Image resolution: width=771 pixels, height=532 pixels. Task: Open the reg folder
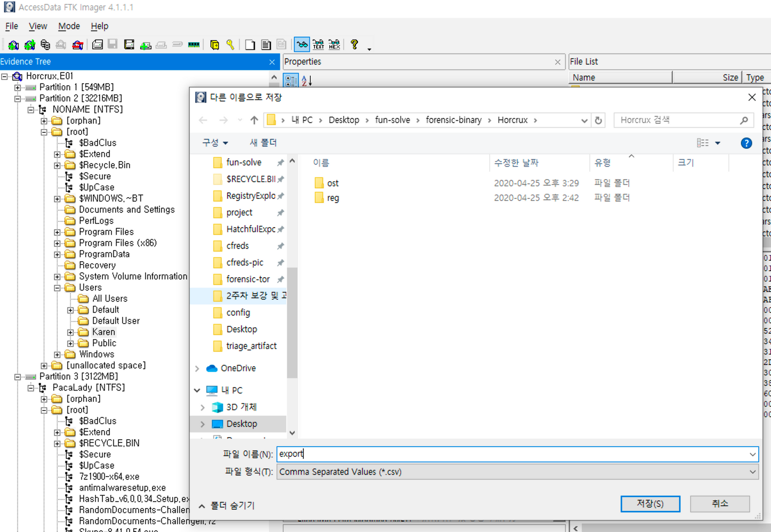[333, 198]
